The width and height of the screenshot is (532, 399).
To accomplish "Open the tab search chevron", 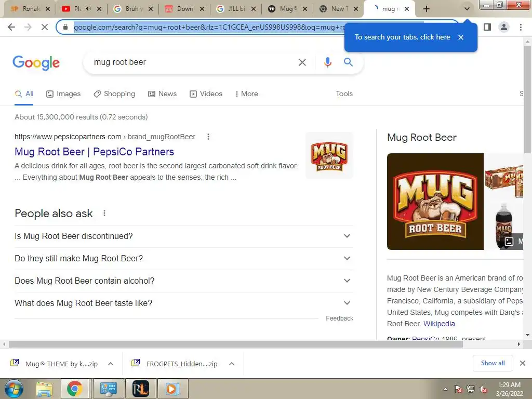I will pos(467,9).
